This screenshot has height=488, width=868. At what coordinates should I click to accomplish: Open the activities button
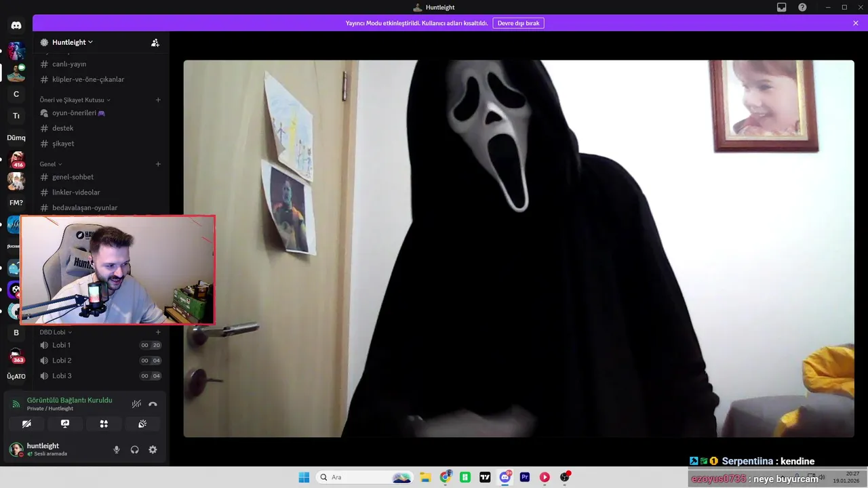[x=104, y=424]
